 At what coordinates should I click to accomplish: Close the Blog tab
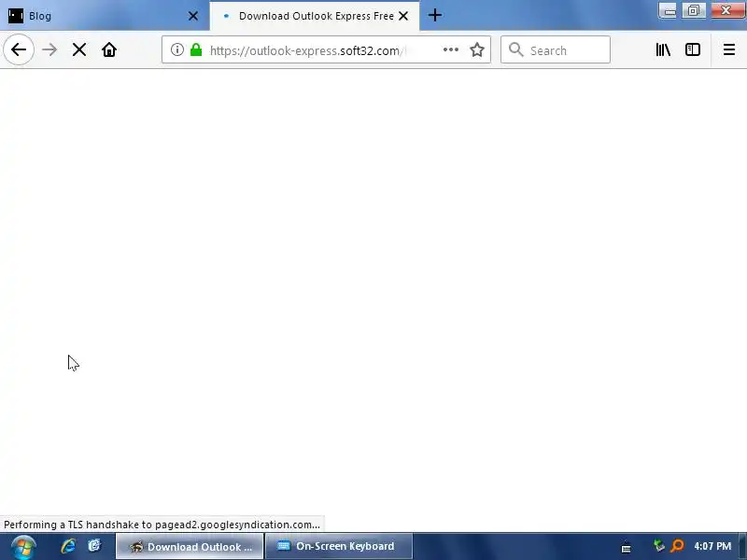pyautogui.click(x=193, y=16)
